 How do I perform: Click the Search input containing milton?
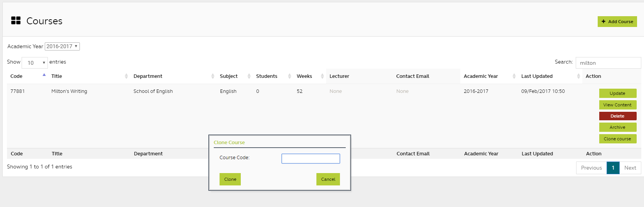608,63
